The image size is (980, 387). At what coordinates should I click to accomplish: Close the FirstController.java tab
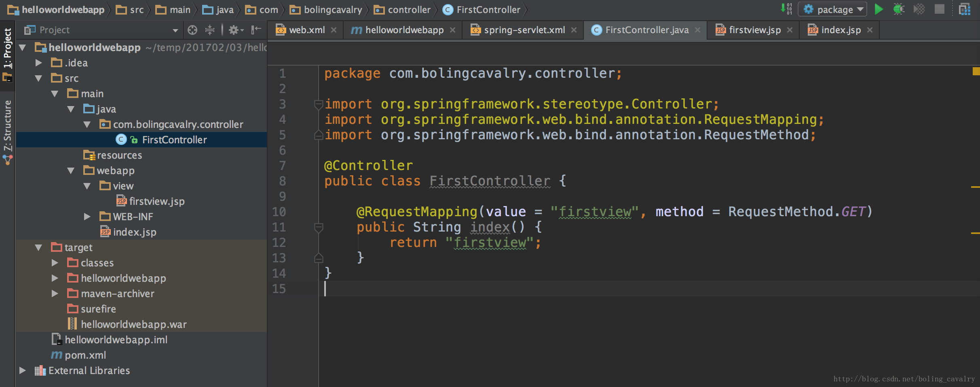point(697,30)
